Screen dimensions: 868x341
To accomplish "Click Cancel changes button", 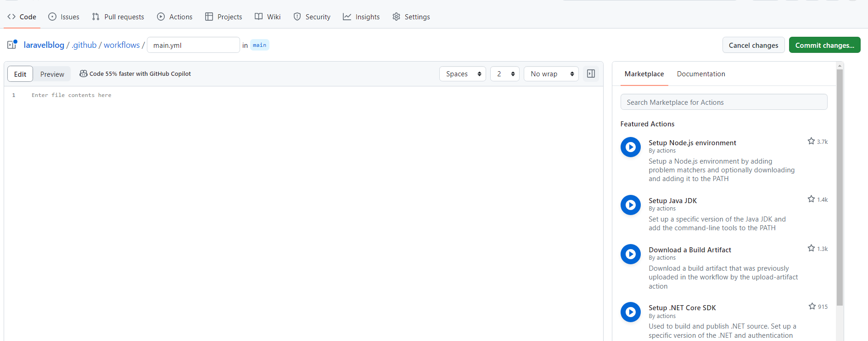I will tap(753, 45).
